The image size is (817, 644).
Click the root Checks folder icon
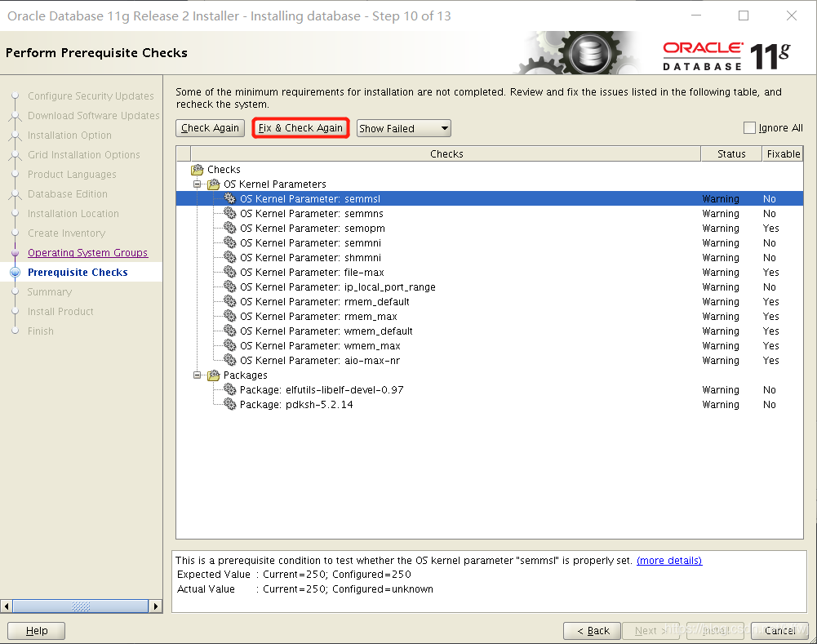(197, 169)
